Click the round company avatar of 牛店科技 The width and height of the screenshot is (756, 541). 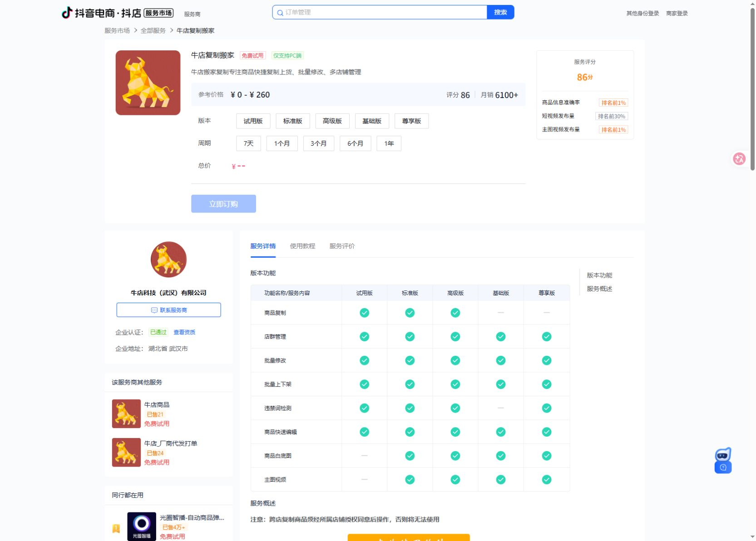168,260
